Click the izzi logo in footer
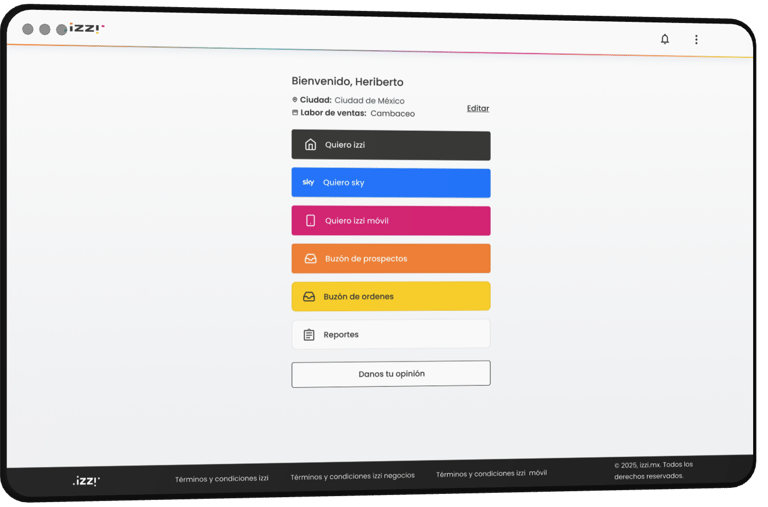 [x=86, y=481]
